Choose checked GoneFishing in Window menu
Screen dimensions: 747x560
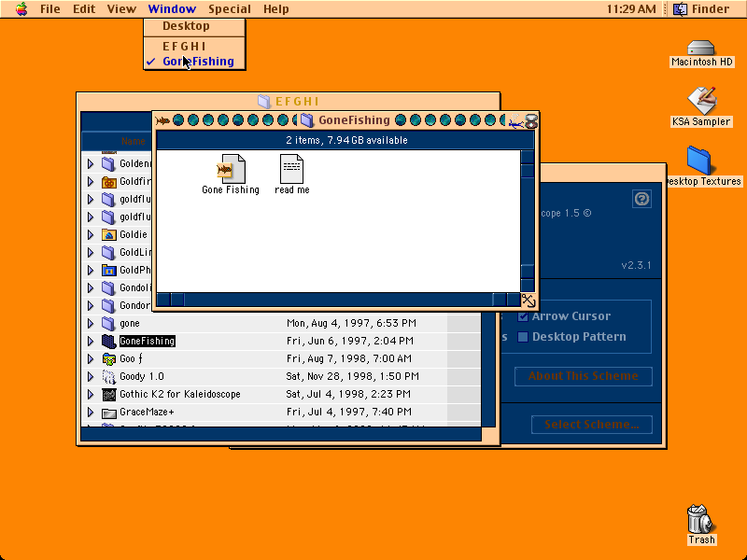point(194,62)
